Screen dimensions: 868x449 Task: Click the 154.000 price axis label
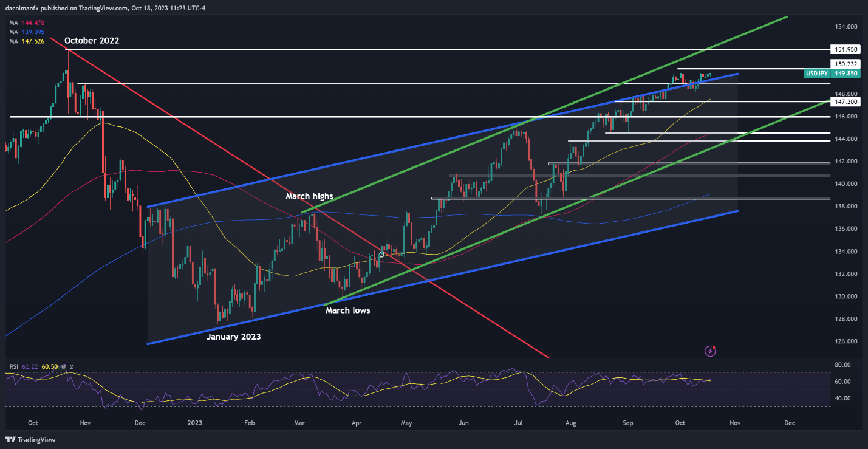pos(846,27)
